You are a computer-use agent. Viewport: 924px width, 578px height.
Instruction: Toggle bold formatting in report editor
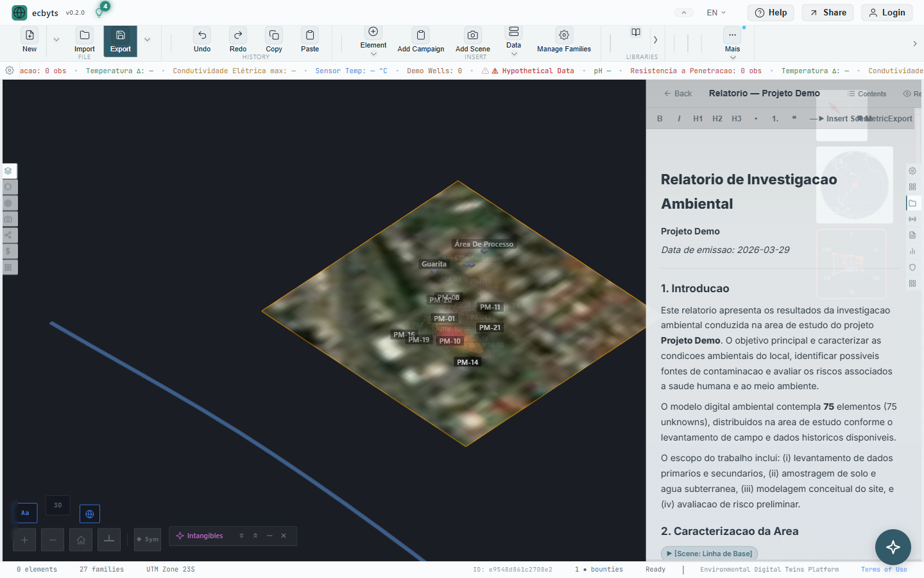pyautogui.click(x=660, y=119)
